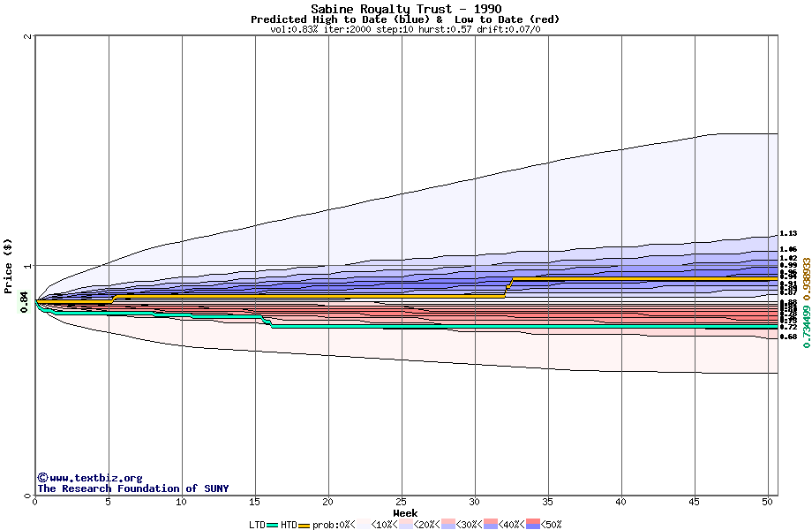Click the right-side value label '1.02'

788,258
